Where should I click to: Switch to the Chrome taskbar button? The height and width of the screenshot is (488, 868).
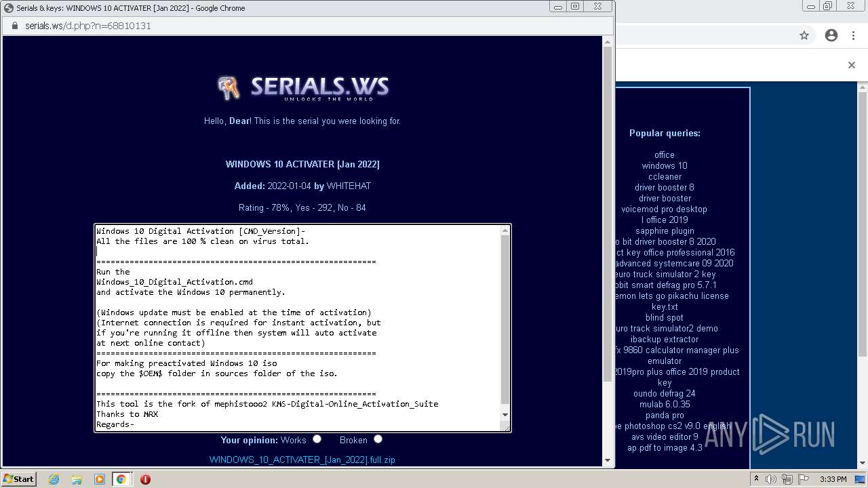point(121,479)
